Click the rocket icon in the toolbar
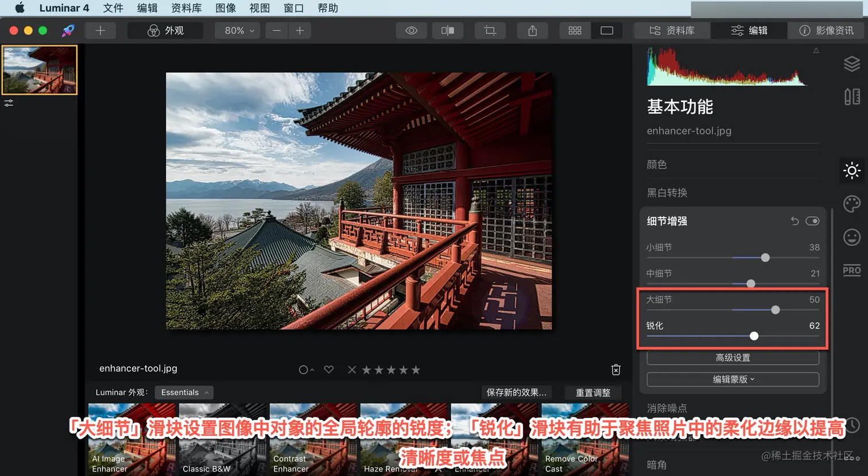 pos(68,30)
